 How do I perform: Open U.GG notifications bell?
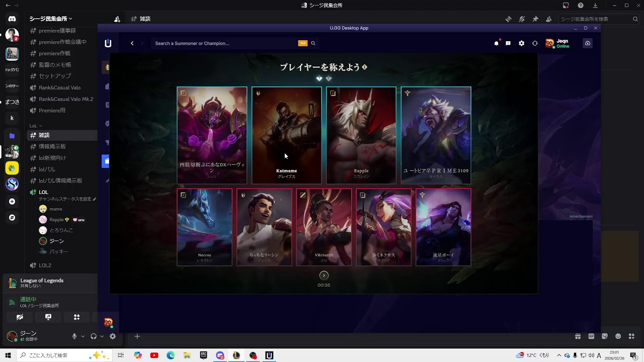(x=496, y=43)
